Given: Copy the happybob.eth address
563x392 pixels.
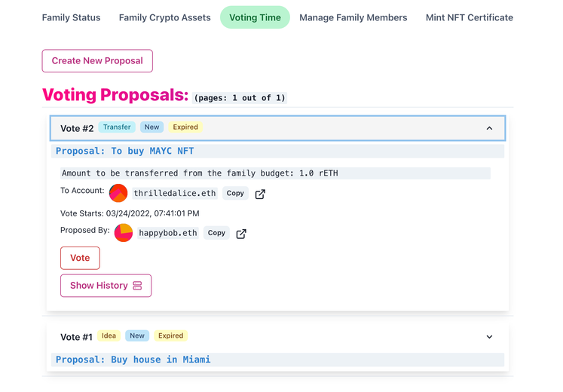Looking at the screenshot, I should (x=216, y=233).
